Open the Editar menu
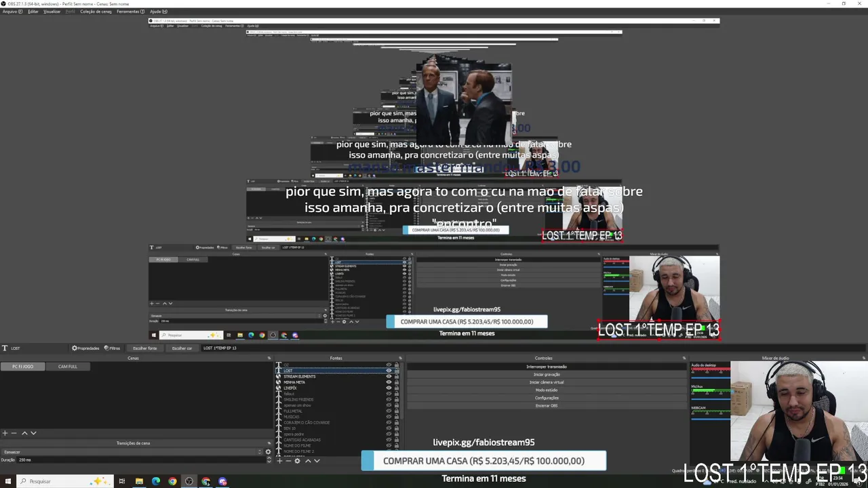Image resolution: width=868 pixels, height=488 pixels. tap(33, 12)
